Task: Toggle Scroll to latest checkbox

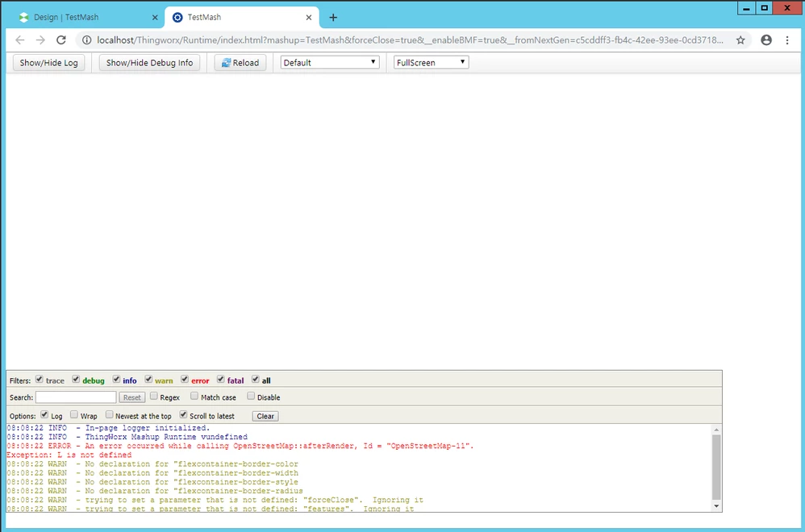Action: pyautogui.click(x=183, y=414)
